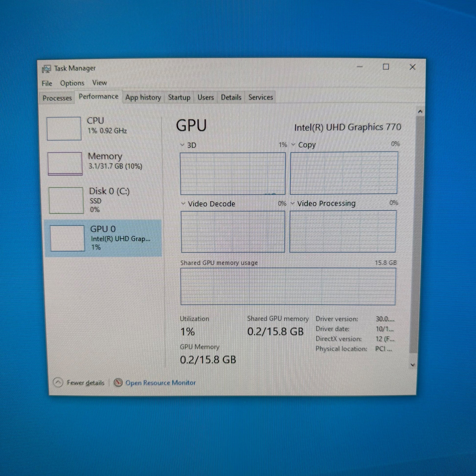This screenshot has width=476, height=476.
Task: Click the Fewer details arrow icon
Action: coord(58,382)
